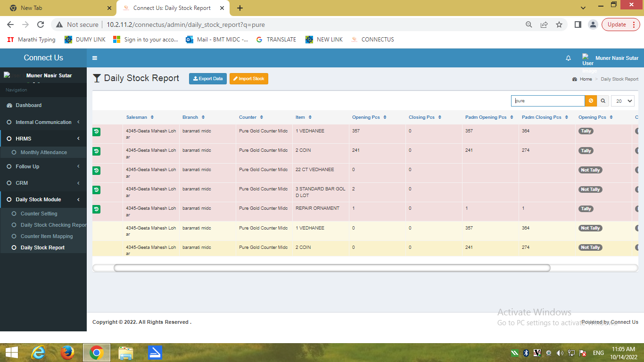Click the browser share icon in address bar

pyautogui.click(x=544, y=25)
